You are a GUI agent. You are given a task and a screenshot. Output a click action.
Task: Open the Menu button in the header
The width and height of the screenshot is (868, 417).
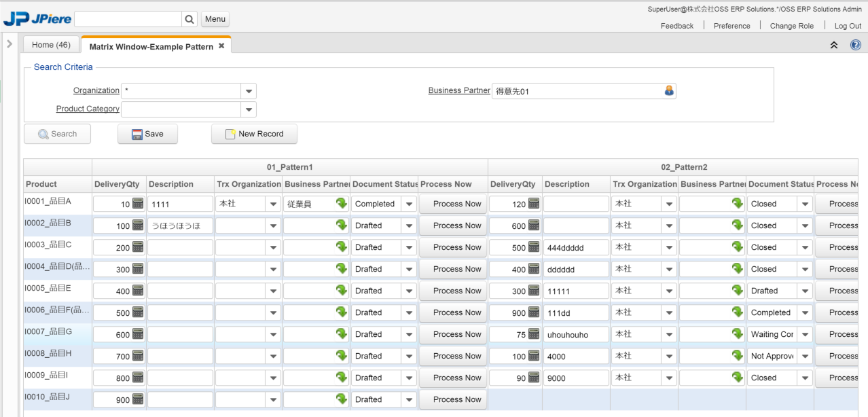coord(215,19)
